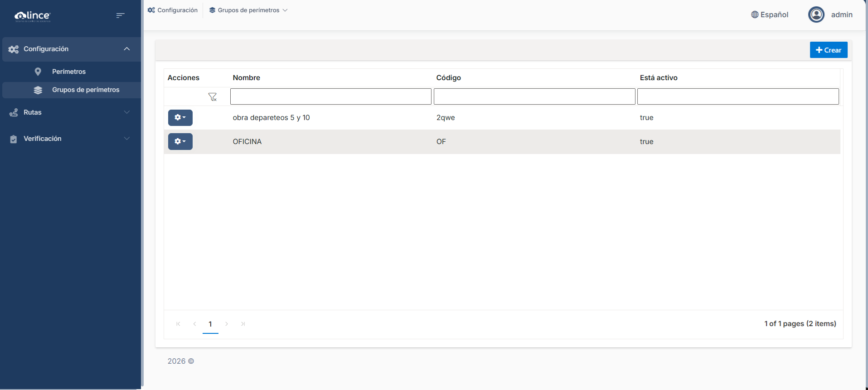The width and height of the screenshot is (868, 390).
Task: Click the admin user avatar icon
Action: tap(816, 14)
